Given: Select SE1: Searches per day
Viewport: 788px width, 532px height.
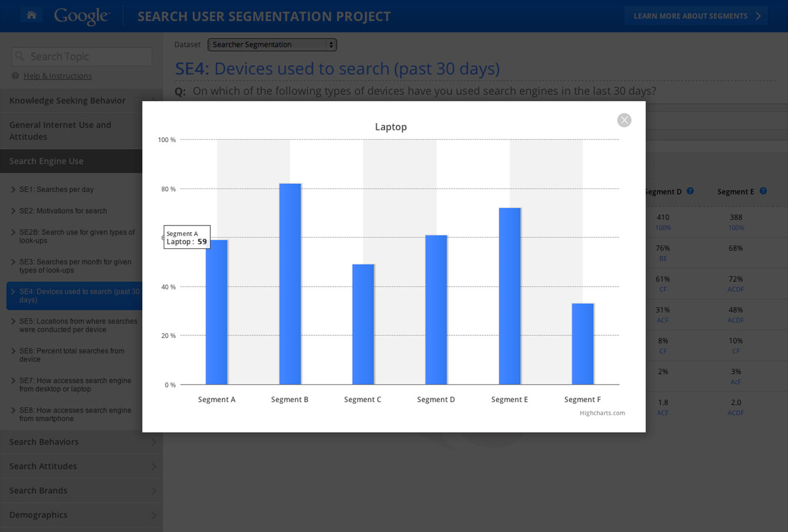Looking at the screenshot, I should [x=56, y=190].
